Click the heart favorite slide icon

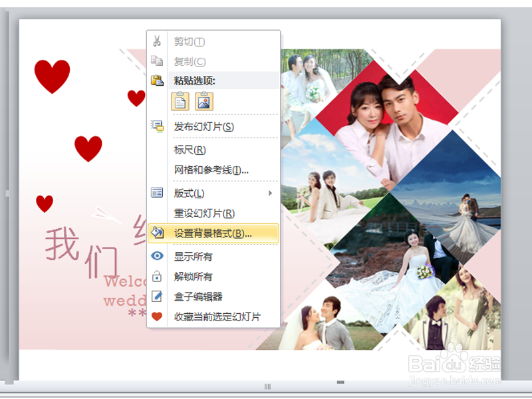[157, 317]
